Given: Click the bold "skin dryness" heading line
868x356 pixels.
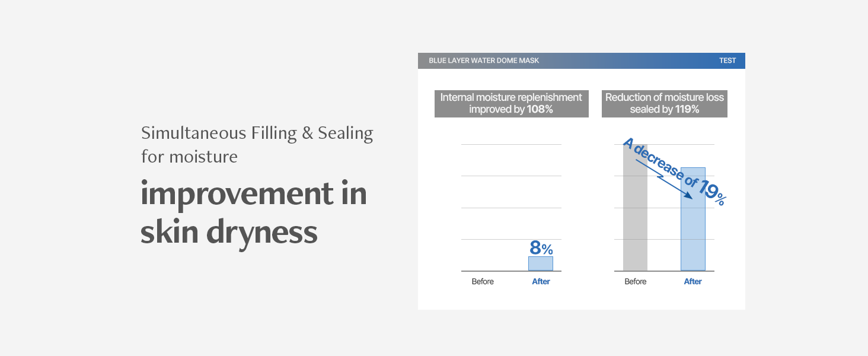Looking at the screenshot, I should [x=229, y=232].
